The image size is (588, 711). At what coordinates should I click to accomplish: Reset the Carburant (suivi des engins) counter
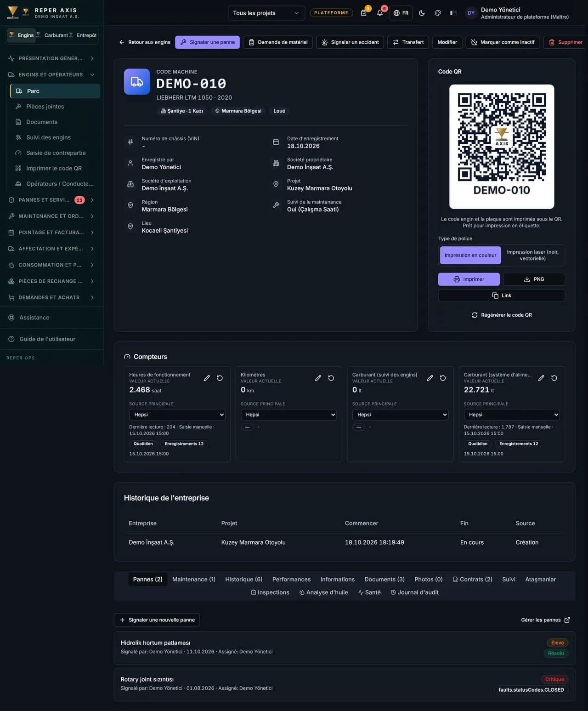(x=443, y=378)
